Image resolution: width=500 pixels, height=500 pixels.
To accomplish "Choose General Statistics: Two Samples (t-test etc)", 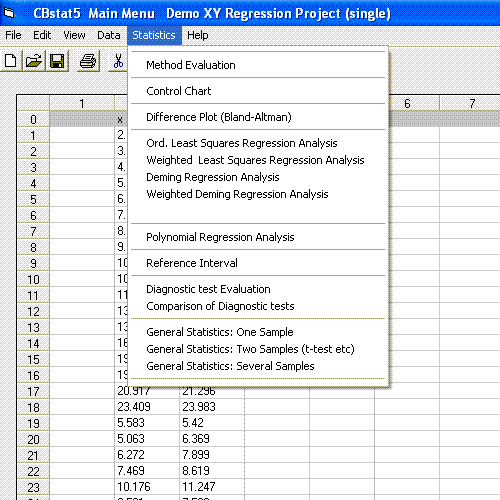I will coord(258,349).
